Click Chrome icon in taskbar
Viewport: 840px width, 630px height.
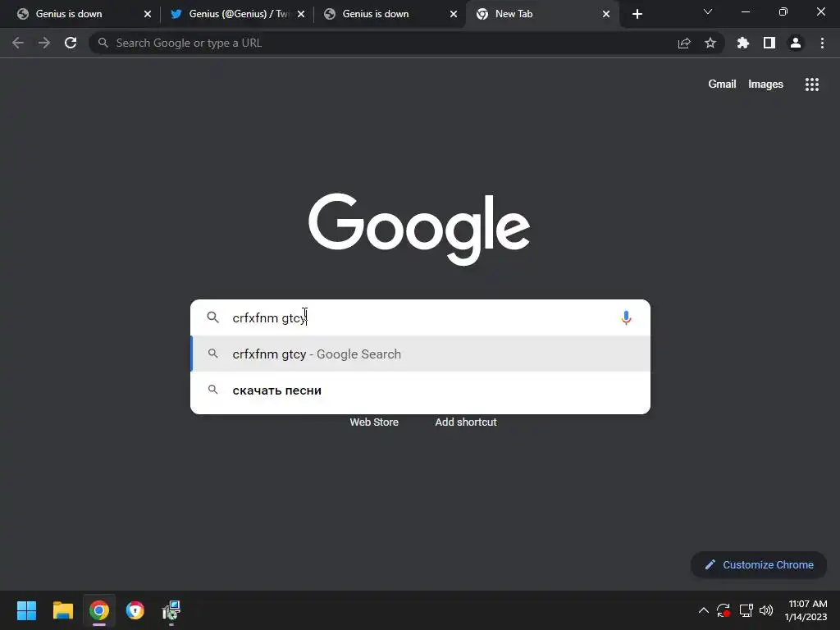click(x=99, y=610)
